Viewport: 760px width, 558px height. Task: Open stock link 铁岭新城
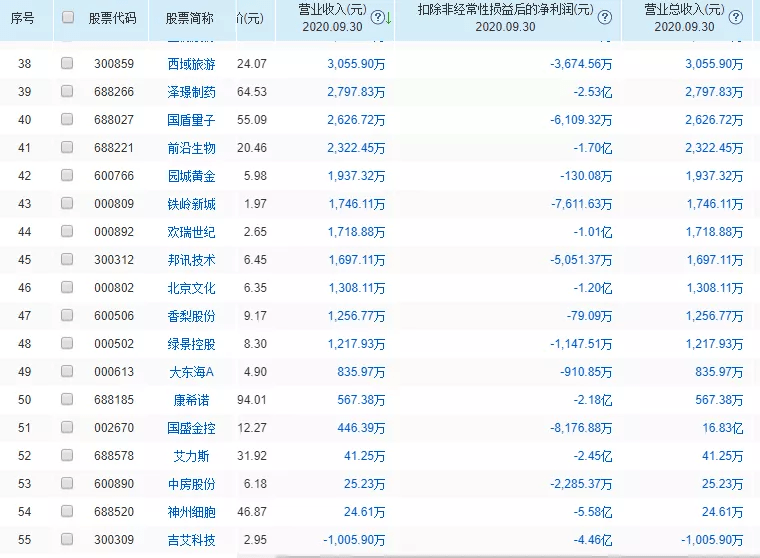coord(191,204)
